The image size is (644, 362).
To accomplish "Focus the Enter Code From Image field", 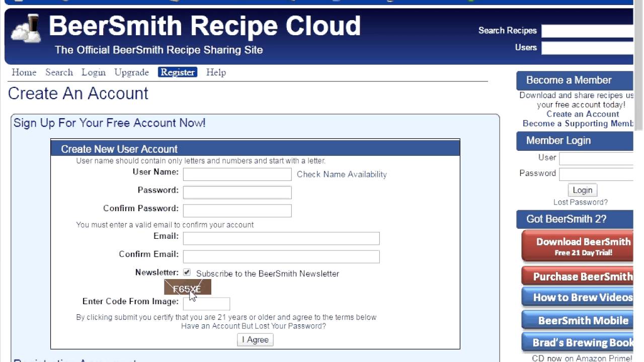I will coord(206,303).
